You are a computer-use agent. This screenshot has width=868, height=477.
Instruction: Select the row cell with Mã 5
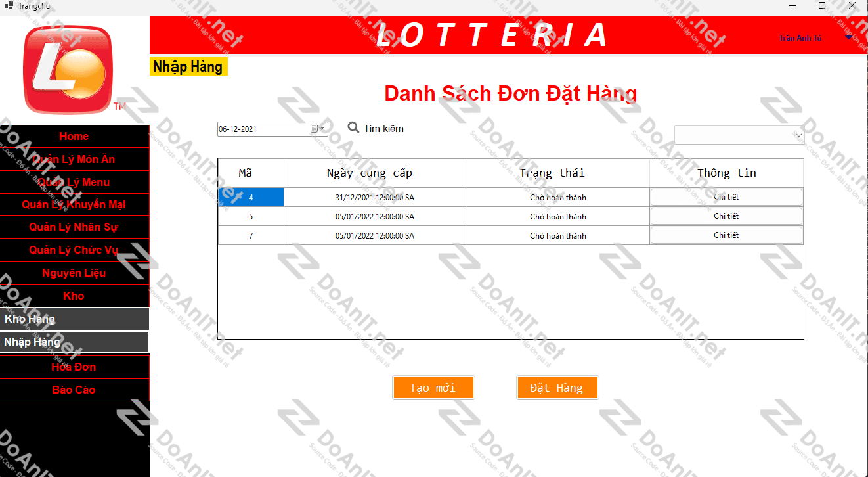(x=251, y=217)
